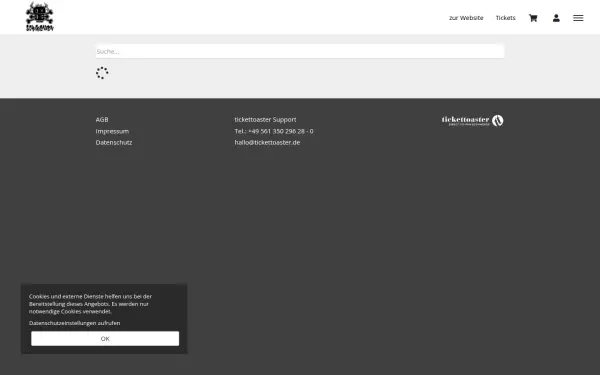Open the shopping cart icon
The width and height of the screenshot is (600, 375).
pos(533,18)
